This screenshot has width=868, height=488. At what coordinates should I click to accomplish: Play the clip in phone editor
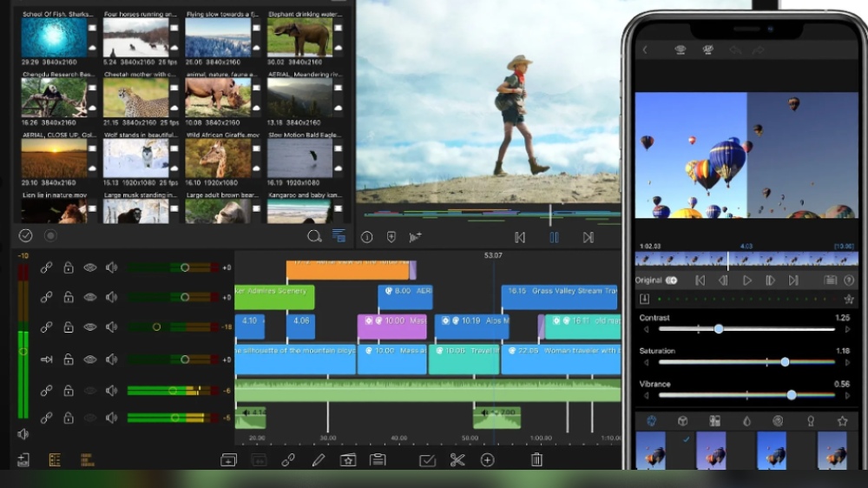(746, 280)
